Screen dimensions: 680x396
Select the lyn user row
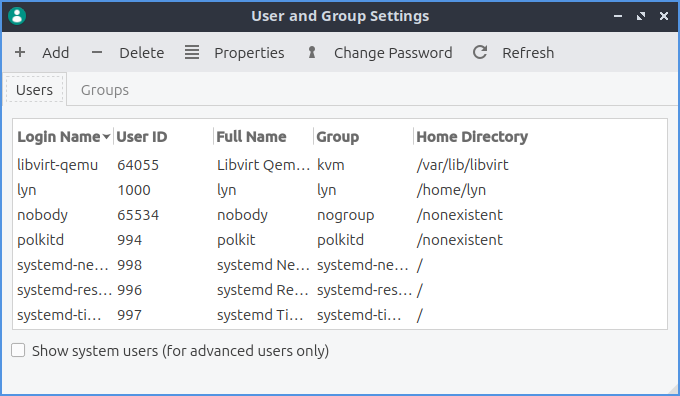[340, 190]
